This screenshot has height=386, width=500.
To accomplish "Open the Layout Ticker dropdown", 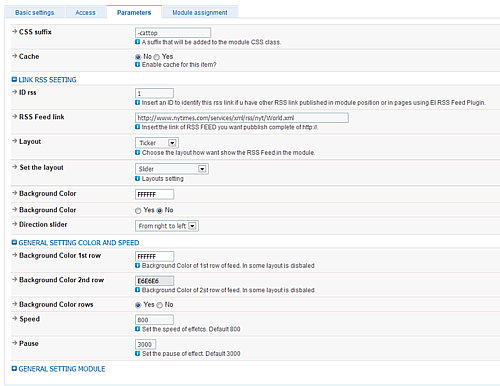I will pyautogui.click(x=157, y=143).
